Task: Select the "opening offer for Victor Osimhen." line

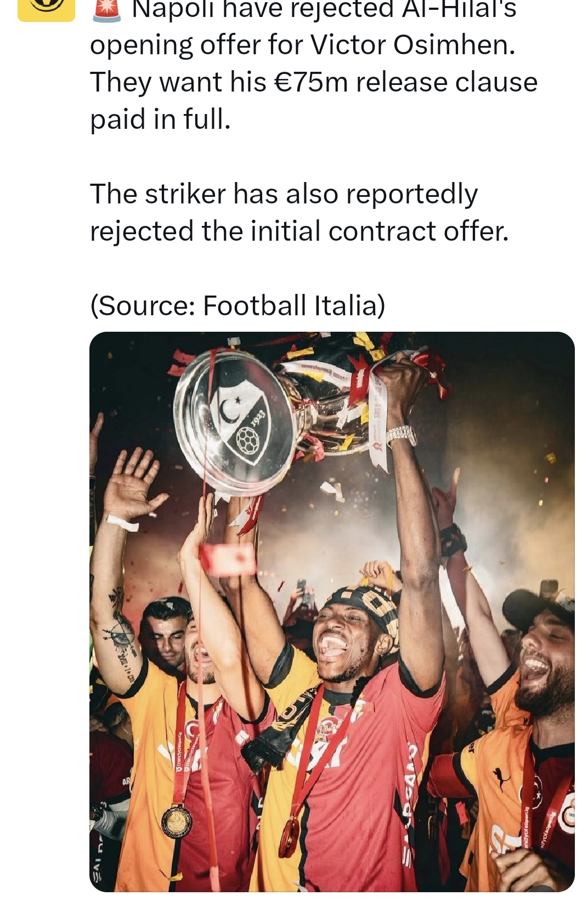Action: [x=303, y=45]
